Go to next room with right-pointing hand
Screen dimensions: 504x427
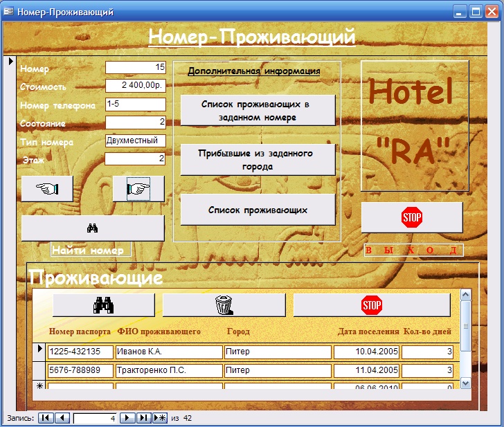pos(138,189)
